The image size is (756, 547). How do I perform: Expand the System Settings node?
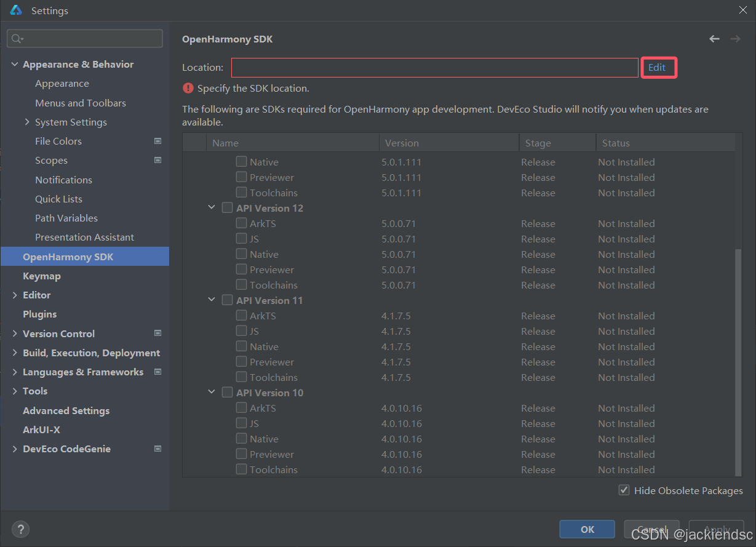tap(27, 122)
